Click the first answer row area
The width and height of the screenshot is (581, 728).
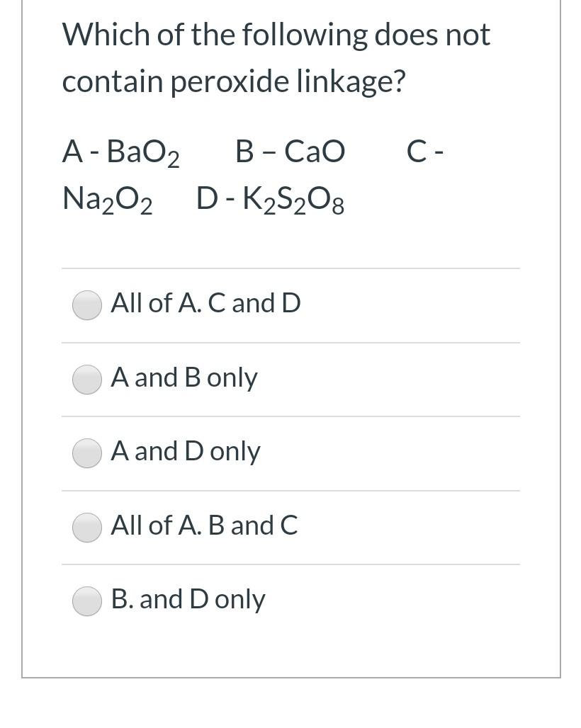[290, 305]
